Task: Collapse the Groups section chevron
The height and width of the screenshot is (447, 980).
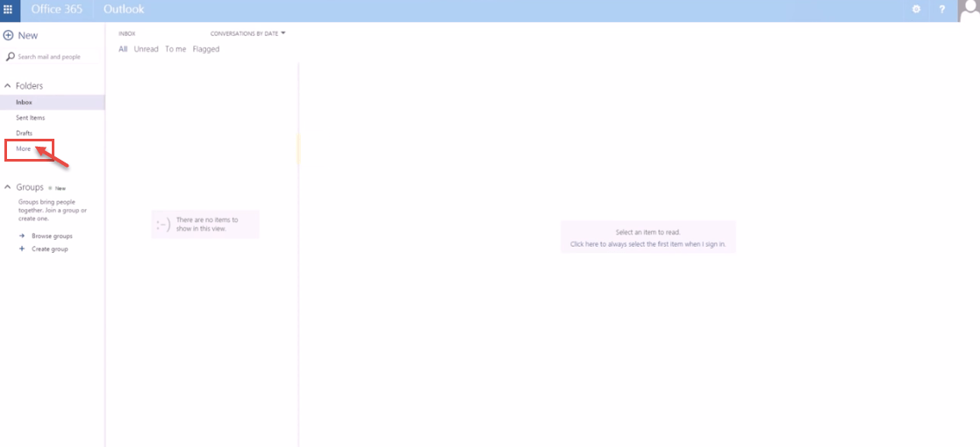Action: click(8, 187)
